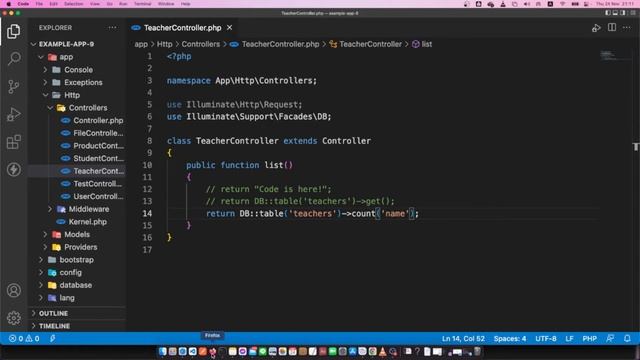
Task: Open editor more actions ellipsis
Action: [627, 28]
